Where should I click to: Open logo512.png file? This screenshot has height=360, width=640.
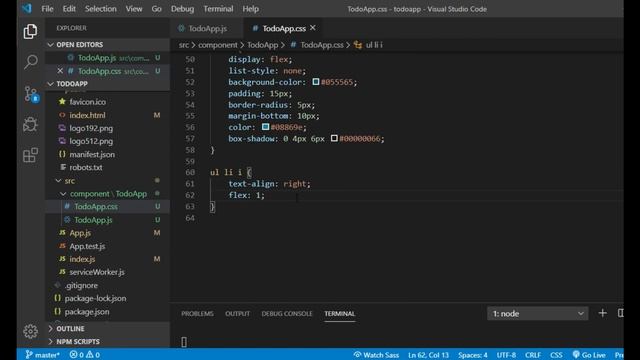[x=91, y=141]
